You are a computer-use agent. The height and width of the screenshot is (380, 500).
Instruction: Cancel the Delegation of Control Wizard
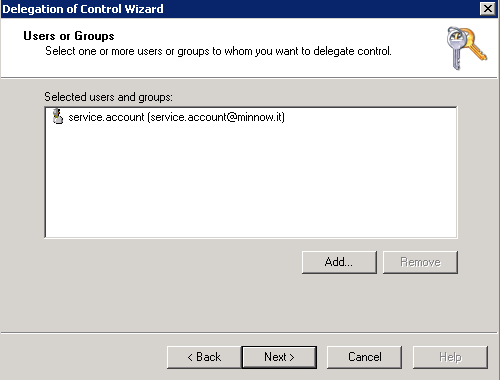(x=364, y=357)
